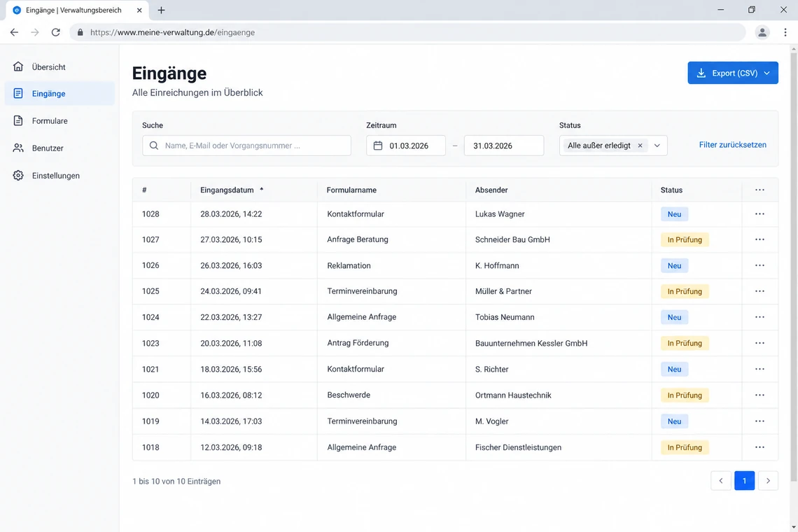Click '1 bis 10 von 10 Einträgen' text

pyautogui.click(x=176, y=481)
